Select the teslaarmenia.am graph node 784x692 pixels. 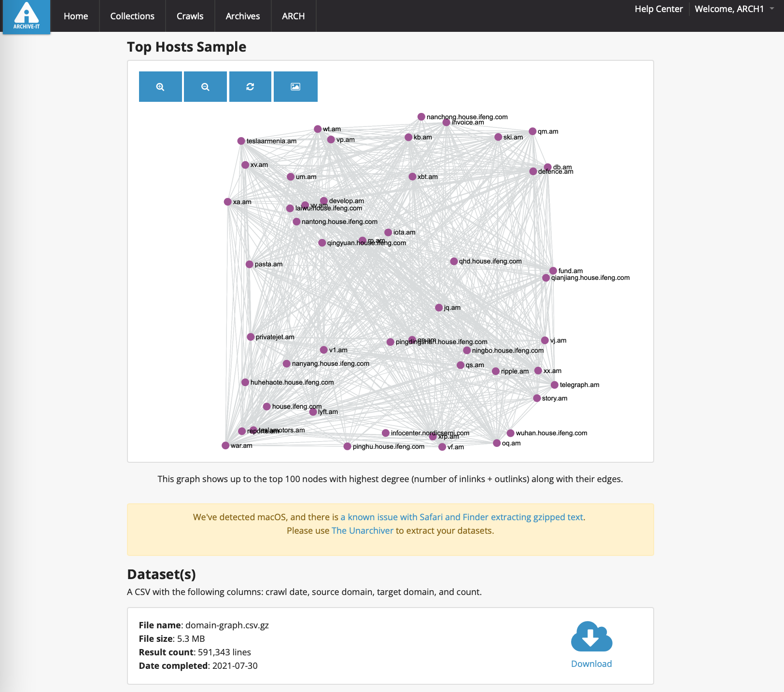click(x=241, y=141)
